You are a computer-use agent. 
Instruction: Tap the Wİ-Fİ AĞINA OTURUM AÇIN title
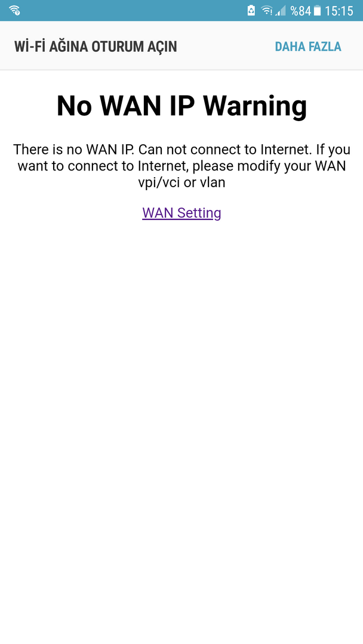tap(96, 47)
